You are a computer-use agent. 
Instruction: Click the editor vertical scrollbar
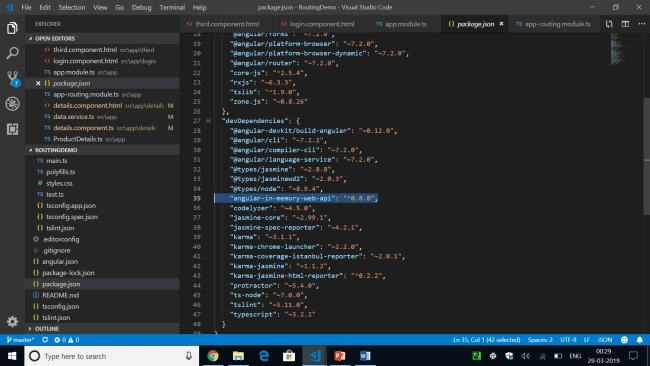pyautogui.click(x=647, y=158)
